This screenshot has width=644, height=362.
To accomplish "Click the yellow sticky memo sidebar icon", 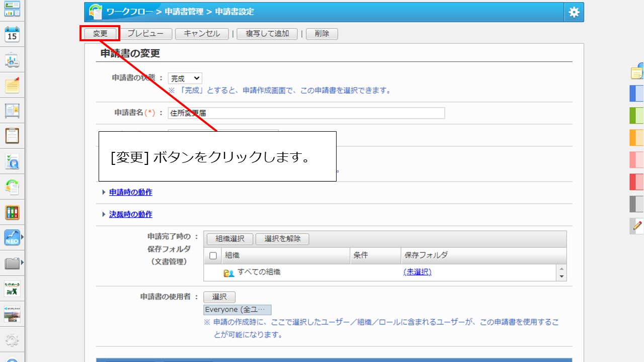I will point(12,86).
